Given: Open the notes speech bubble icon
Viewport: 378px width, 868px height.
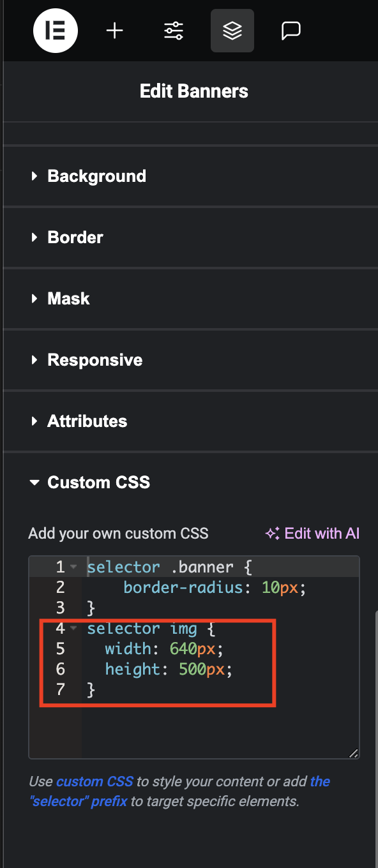Looking at the screenshot, I should coord(291,31).
